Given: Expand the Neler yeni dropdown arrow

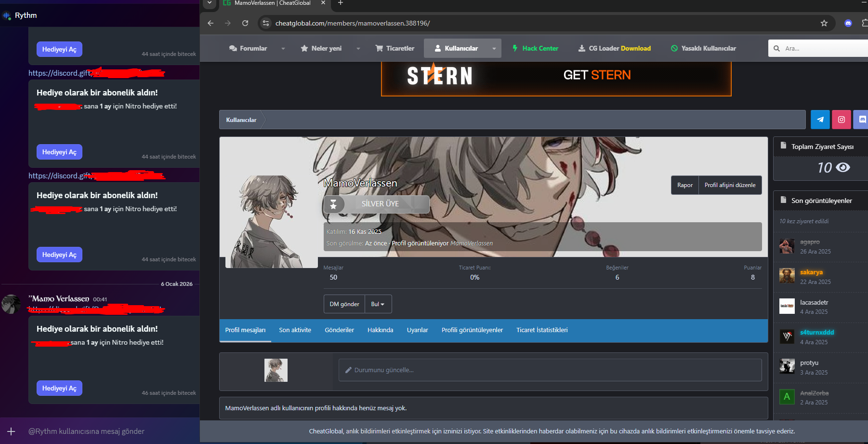Looking at the screenshot, I should (358, 49).
